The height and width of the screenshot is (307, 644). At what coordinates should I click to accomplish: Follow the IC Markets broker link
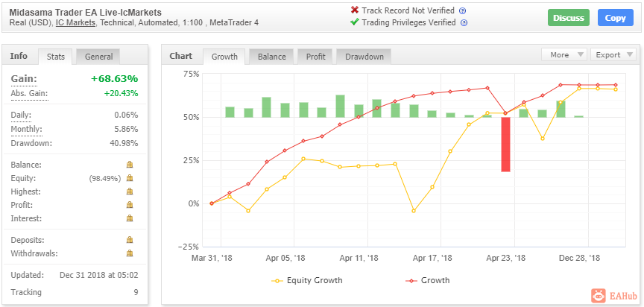(x=75, y=22)
